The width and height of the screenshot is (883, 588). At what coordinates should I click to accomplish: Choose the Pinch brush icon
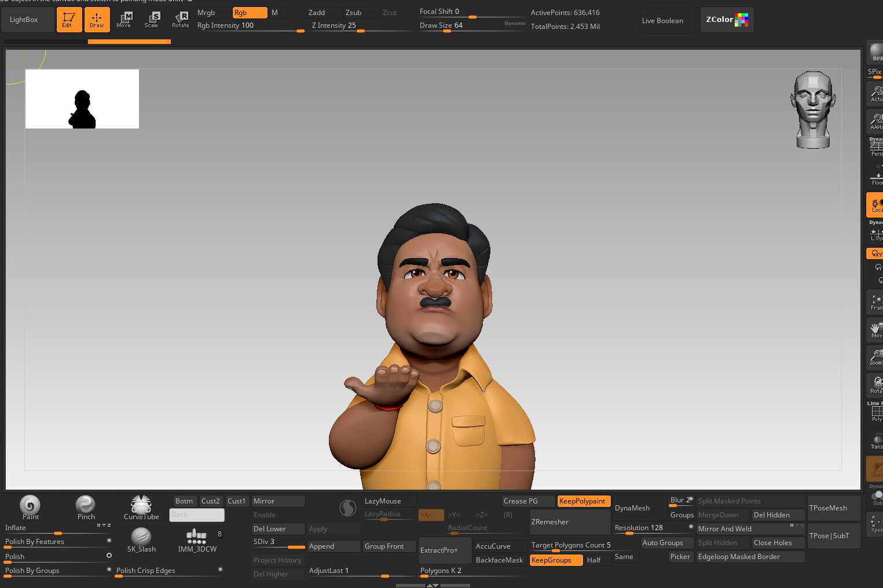[86, 508]
